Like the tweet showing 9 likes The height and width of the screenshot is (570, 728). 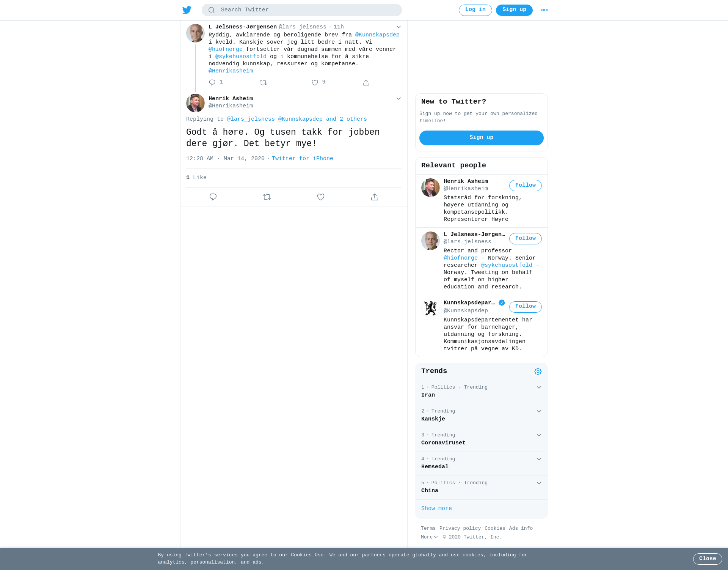[315, 83]
